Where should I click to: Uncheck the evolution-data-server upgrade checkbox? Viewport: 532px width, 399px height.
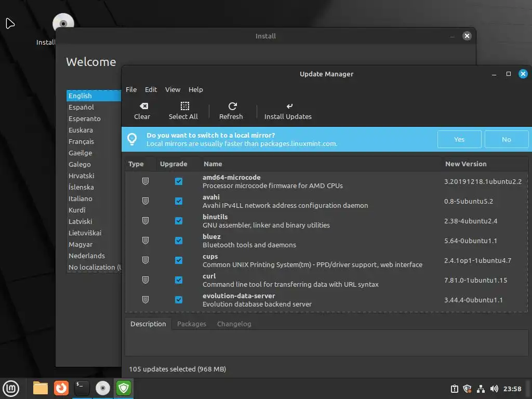point(179,299)
